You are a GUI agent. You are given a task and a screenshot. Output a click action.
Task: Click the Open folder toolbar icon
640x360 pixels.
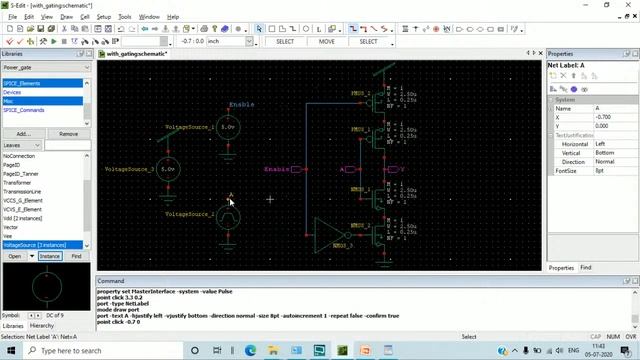[x=30, y=29]
